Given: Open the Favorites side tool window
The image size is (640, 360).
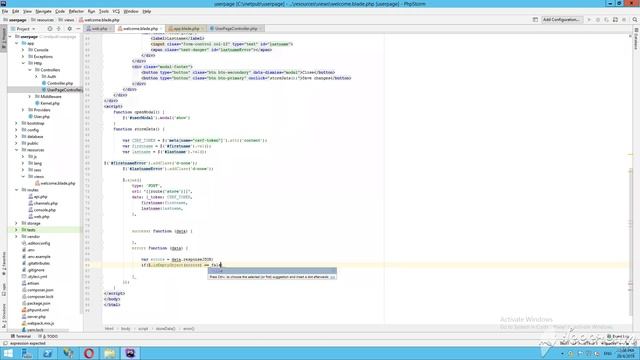Looking at the screenshot, I should [x=4, y=264].
